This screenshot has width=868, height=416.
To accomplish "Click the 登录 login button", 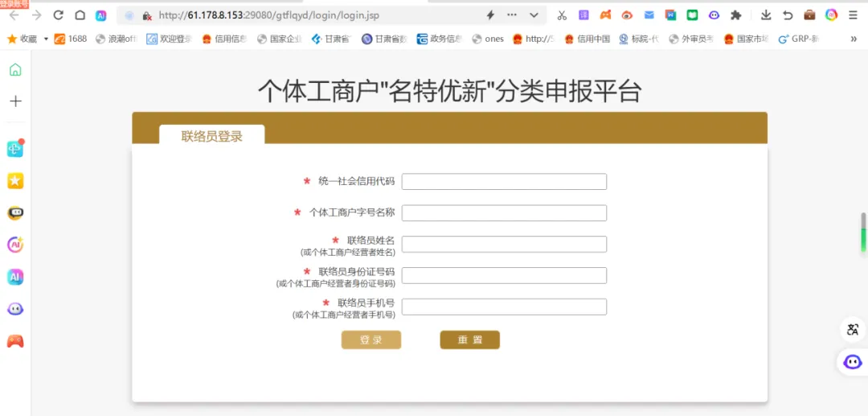I will [x=371, y=340].
